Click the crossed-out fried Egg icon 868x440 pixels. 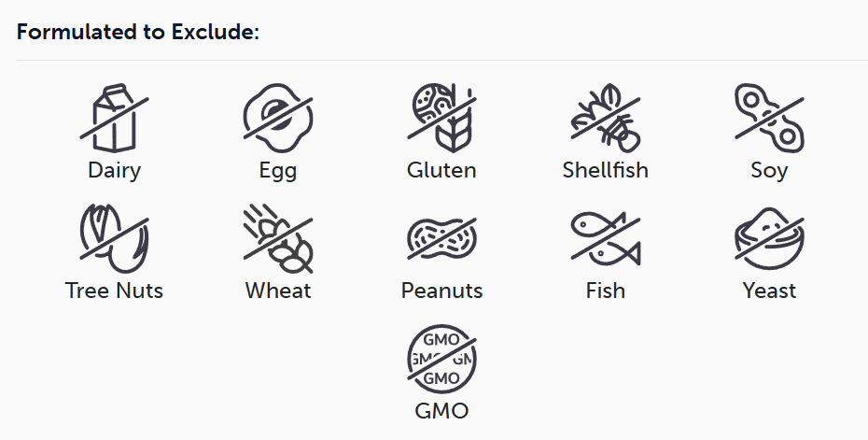(277, 118)
